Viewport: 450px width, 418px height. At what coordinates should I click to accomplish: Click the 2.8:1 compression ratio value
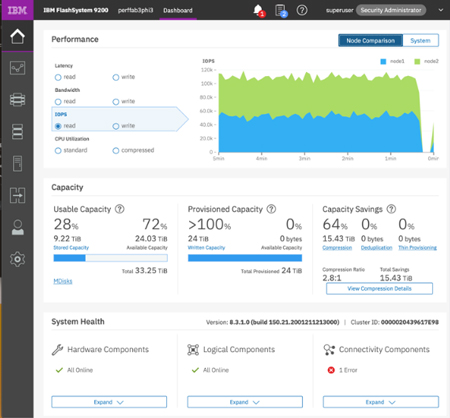332,278
